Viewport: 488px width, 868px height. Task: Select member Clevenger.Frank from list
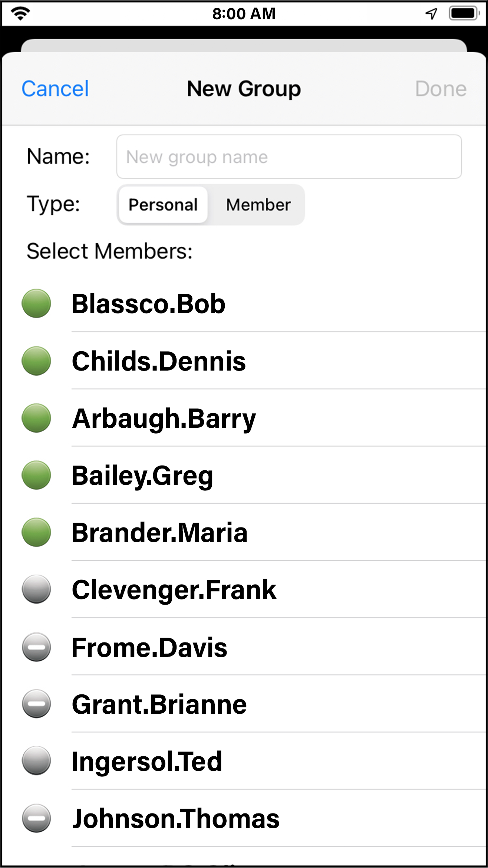(x=174, y=590)
